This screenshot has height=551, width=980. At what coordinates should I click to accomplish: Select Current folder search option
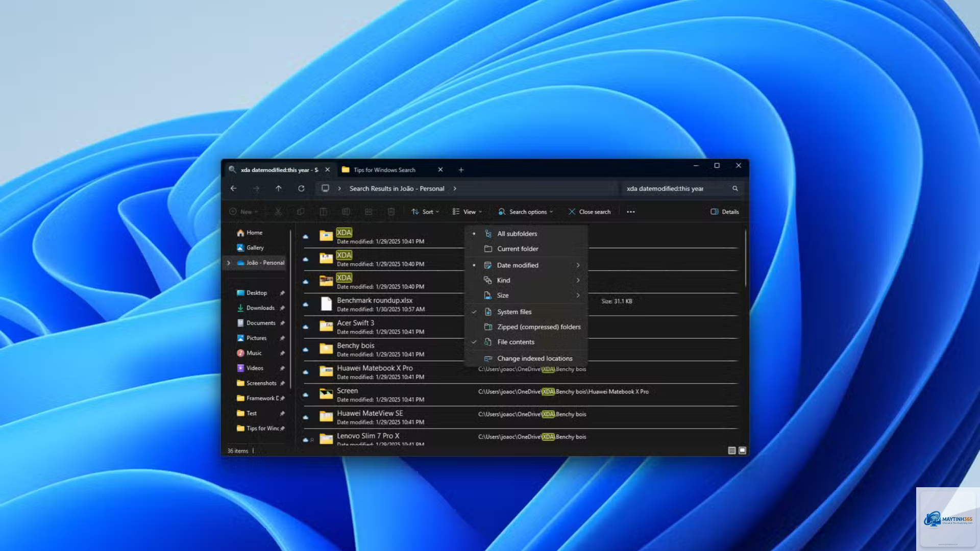click(526, 249)
